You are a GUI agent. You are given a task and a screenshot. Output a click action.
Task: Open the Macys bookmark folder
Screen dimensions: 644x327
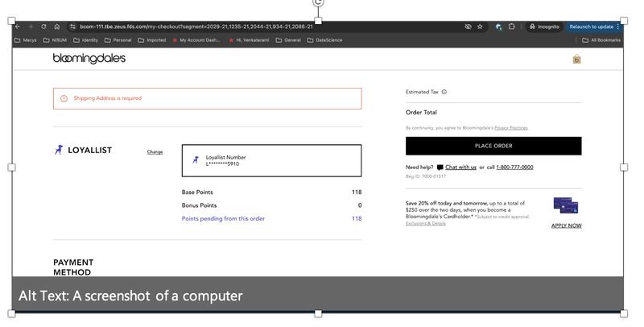tap(26, 40)
